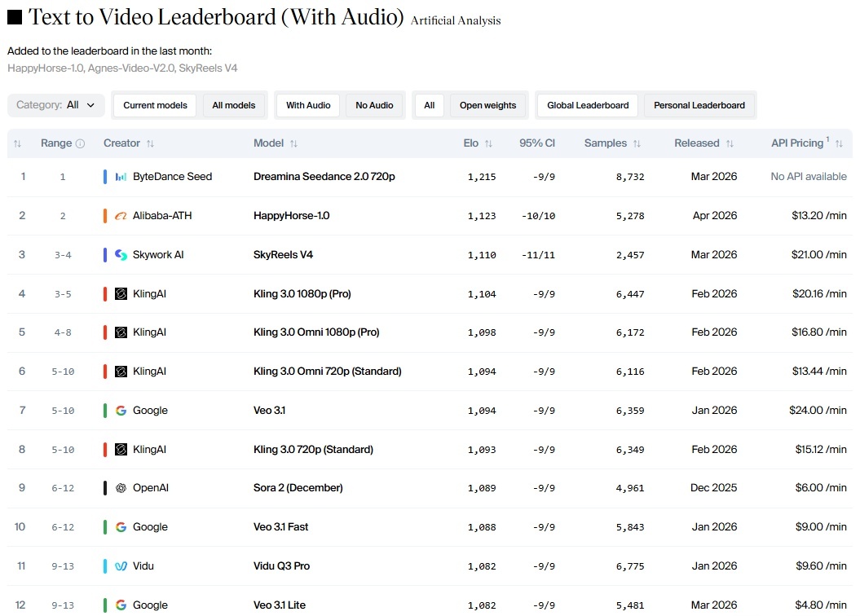
Task: Sort by API Pricing using its sort icon
Action: click(839, 143)
